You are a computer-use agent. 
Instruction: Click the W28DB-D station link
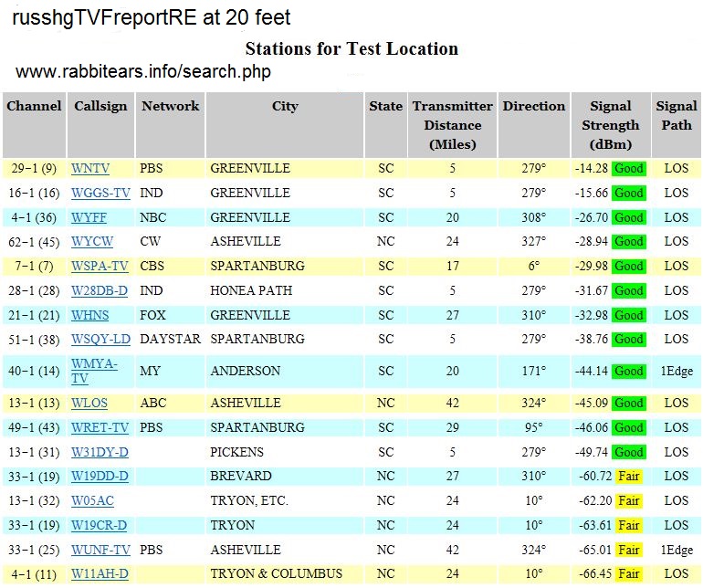[100, 291]
